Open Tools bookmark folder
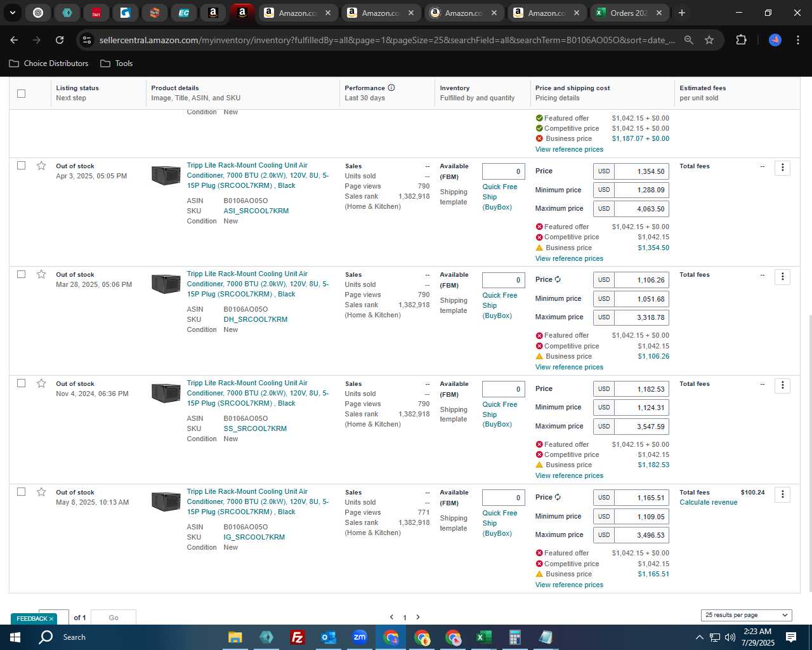 click(x=116, y=63)
